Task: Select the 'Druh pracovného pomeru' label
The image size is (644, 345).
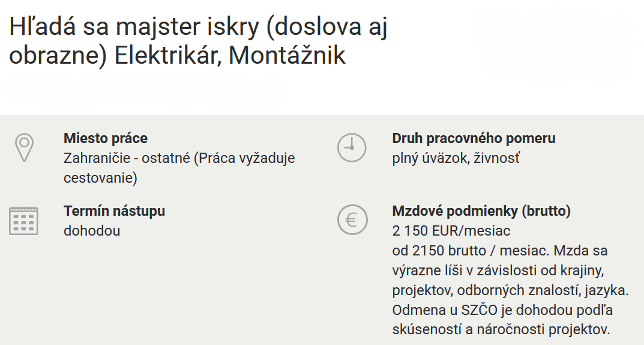Action: 474,138
